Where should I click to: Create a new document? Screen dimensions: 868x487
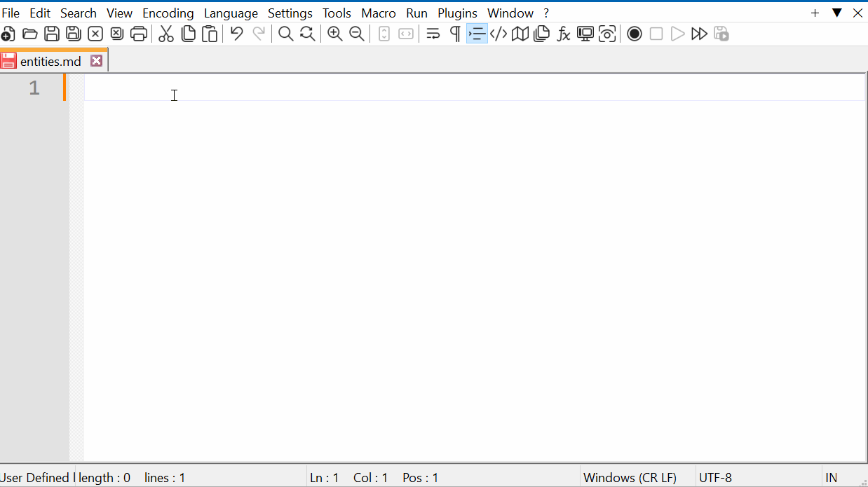click(8, 33)
